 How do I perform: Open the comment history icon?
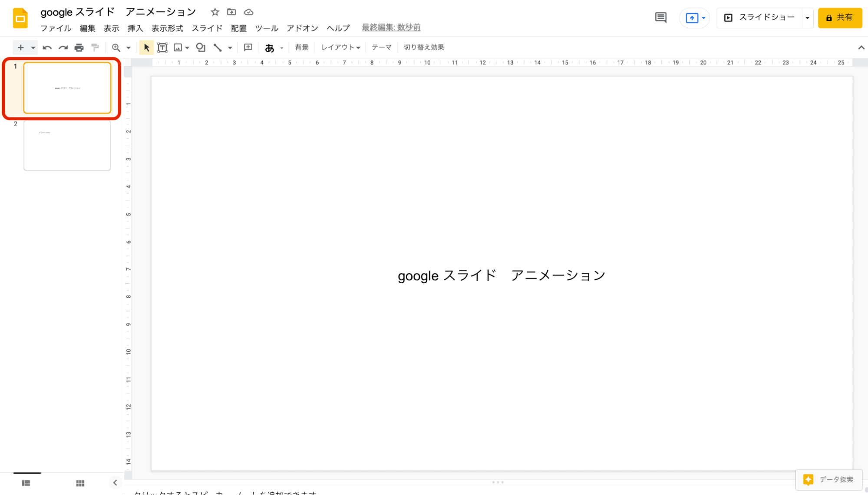point(660,18)
